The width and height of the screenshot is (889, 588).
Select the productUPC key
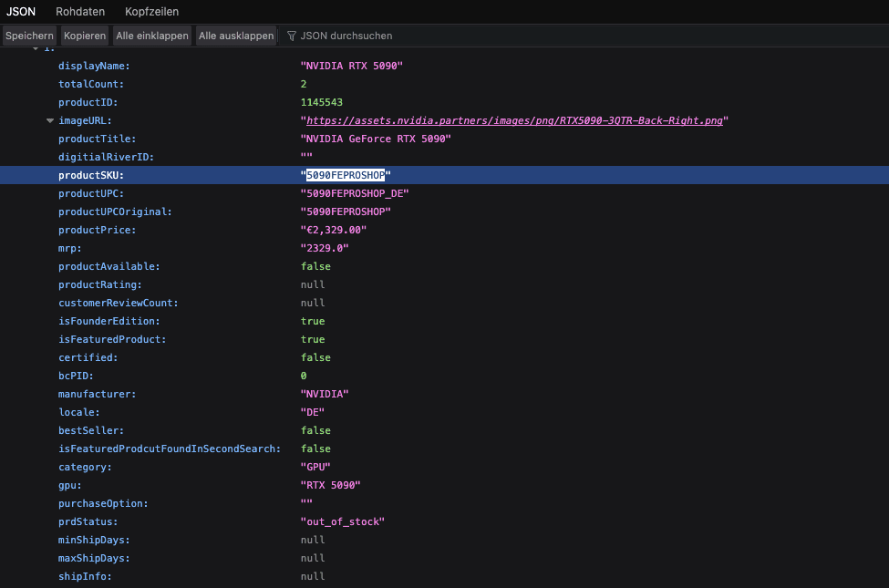click(90, 193)
